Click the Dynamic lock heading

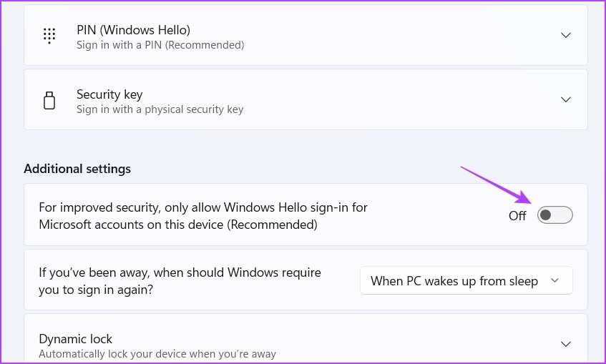(75, 339)
